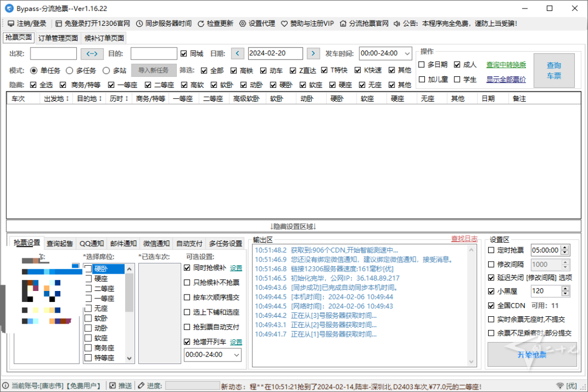This screenshot has width=588, height=392.
Task: Toggle 推送 checkbox in status bar
Action: click(x=113, y=386)
